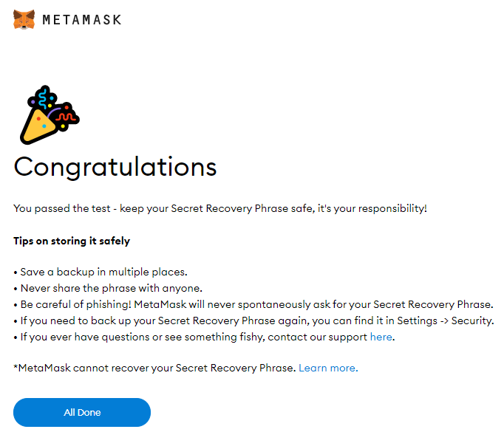The image size is (504, 432).
Task: Click the "Never share the phrase with anyone" tip
Action: 111,288
